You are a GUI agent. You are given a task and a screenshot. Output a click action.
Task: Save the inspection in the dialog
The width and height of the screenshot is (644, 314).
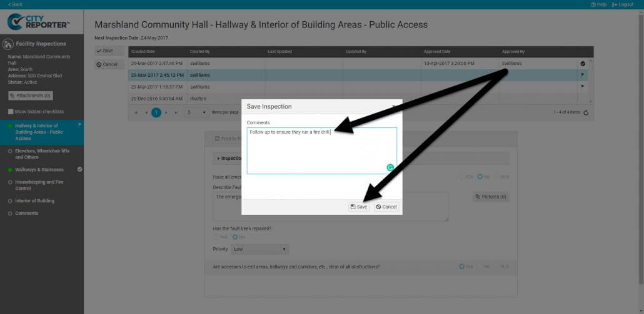359,207
